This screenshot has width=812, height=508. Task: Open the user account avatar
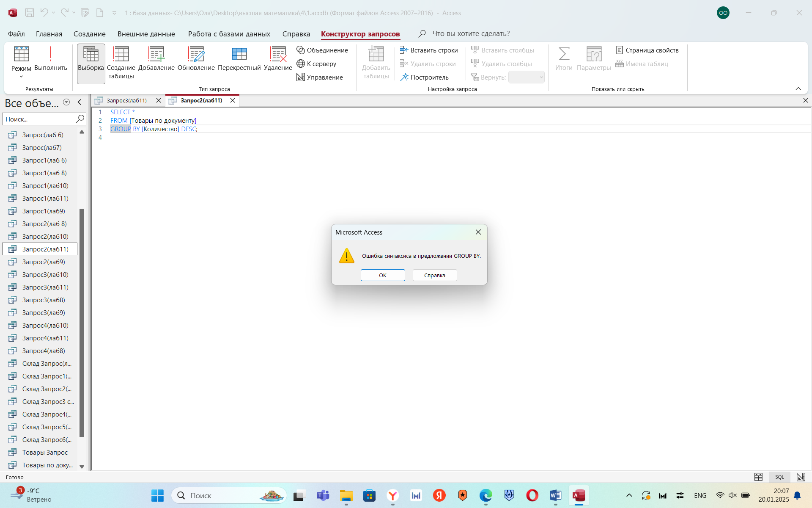coord(723,13)
